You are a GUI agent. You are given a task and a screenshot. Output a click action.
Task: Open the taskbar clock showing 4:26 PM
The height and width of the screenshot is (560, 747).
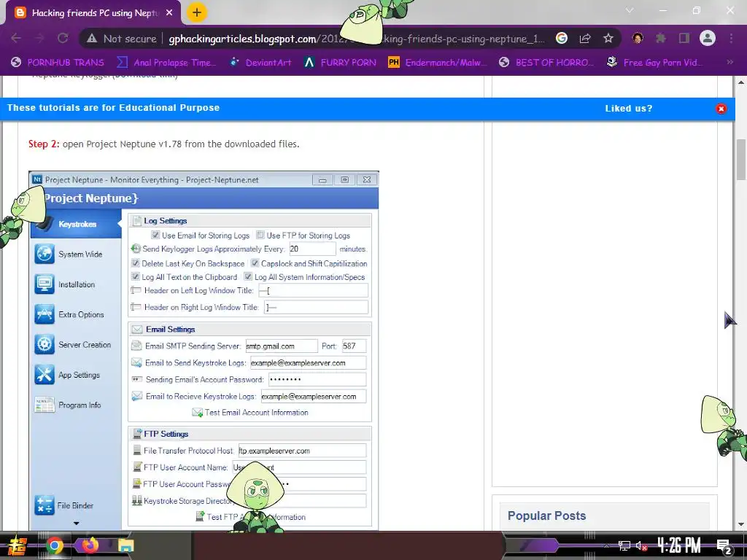pyautogui.click(x=679, y=545)
